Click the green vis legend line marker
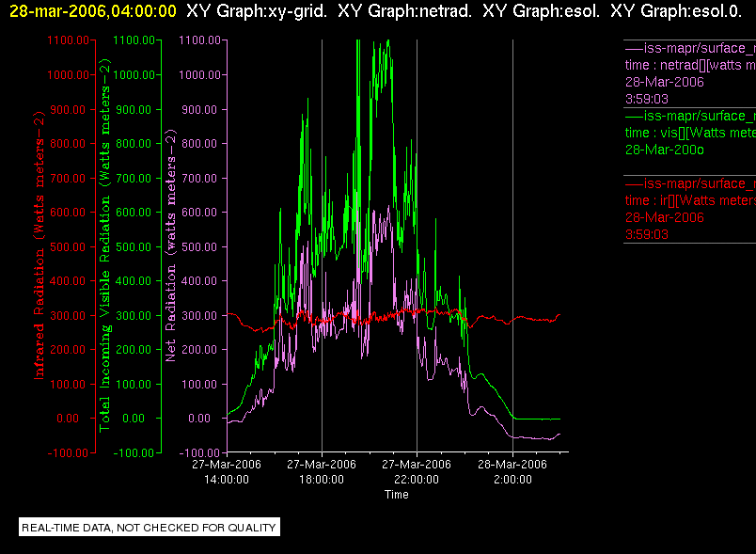Viewport: 756px width, 554px height. [634, 117]
